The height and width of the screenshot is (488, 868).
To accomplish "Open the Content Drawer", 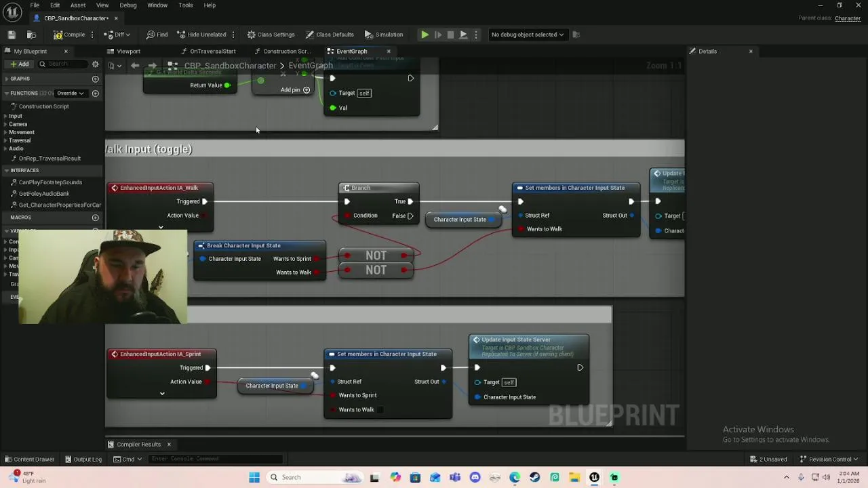I will [29, 460].
